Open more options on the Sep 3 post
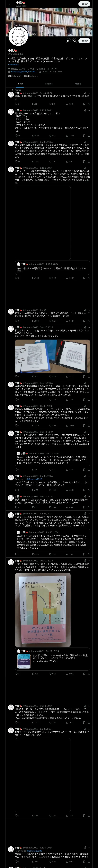98x868 pixels. click(89, 93)
